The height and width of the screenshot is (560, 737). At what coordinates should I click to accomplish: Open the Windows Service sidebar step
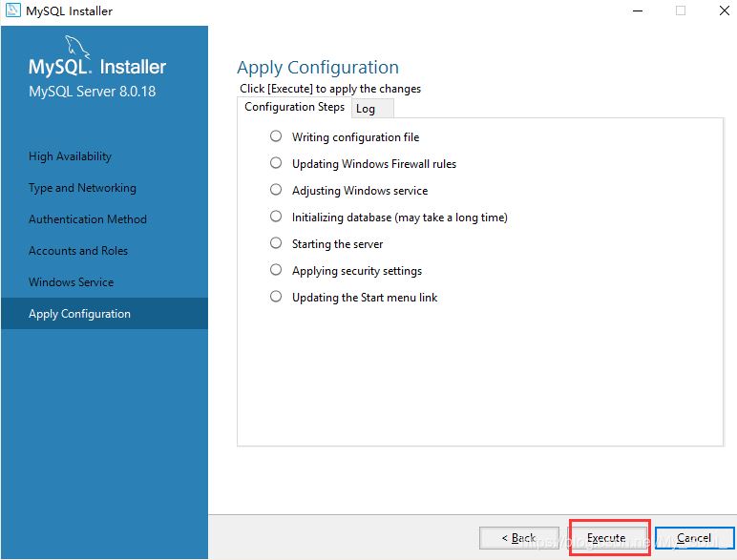71,282
